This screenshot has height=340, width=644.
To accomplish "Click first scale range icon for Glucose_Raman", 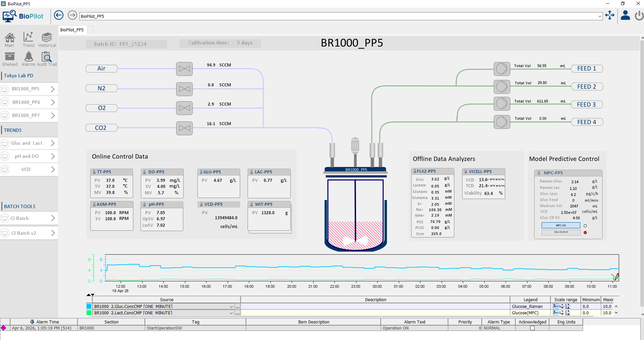I will tap(556, 306).
